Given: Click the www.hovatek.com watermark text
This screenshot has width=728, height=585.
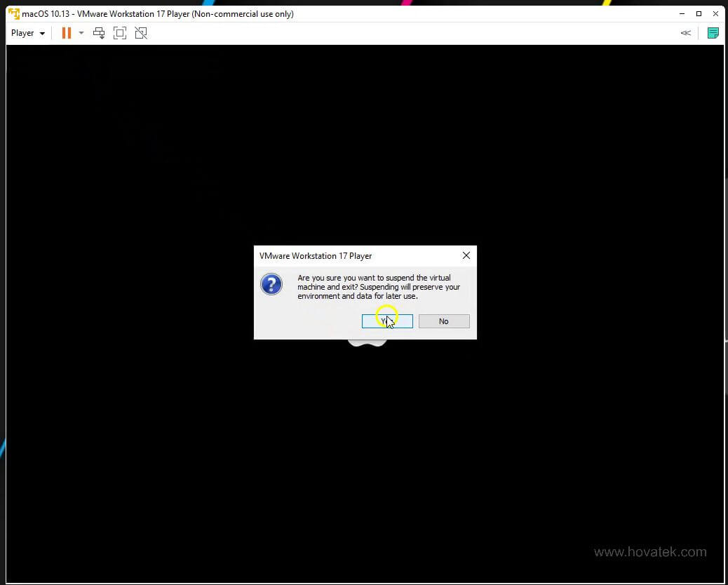Looking at the screenshot, I should click(650, 552).
